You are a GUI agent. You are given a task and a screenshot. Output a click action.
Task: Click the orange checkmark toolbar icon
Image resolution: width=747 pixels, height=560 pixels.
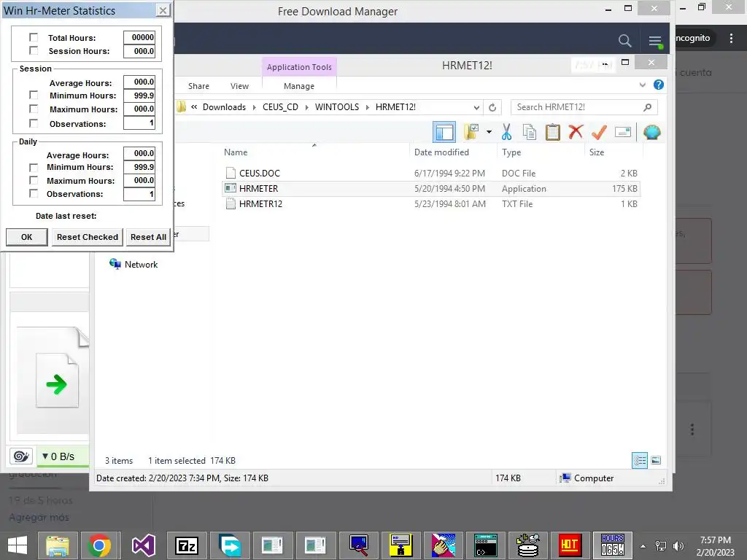(599, 132)
